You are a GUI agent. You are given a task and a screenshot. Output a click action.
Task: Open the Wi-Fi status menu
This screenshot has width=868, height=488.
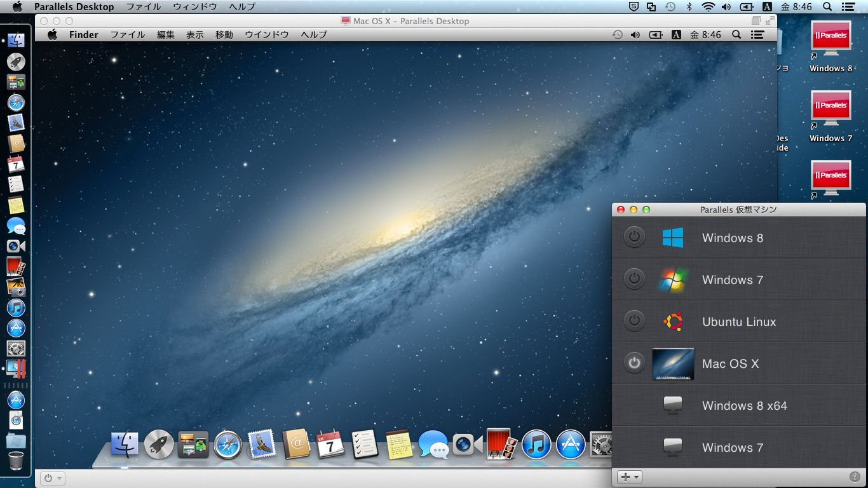click(708, 7)
